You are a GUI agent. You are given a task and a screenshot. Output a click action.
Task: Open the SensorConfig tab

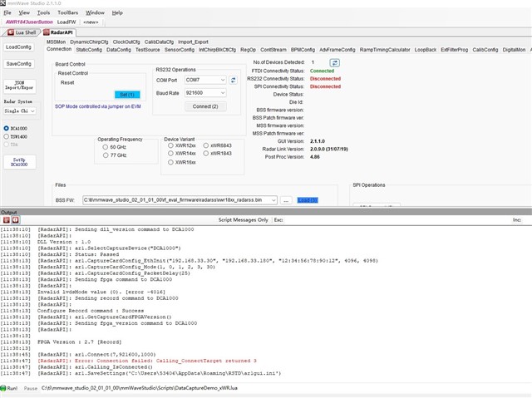click(x=180, y=50)
